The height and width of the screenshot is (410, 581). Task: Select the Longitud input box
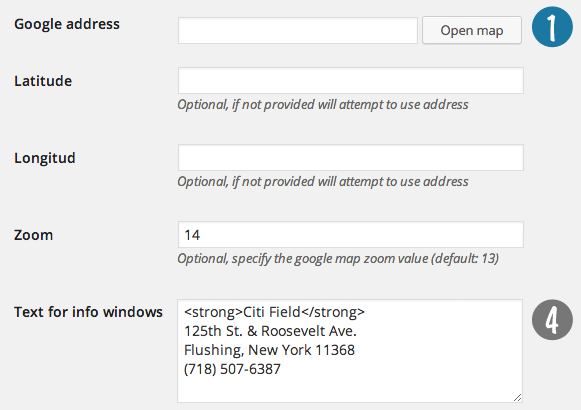pos(351,157)
